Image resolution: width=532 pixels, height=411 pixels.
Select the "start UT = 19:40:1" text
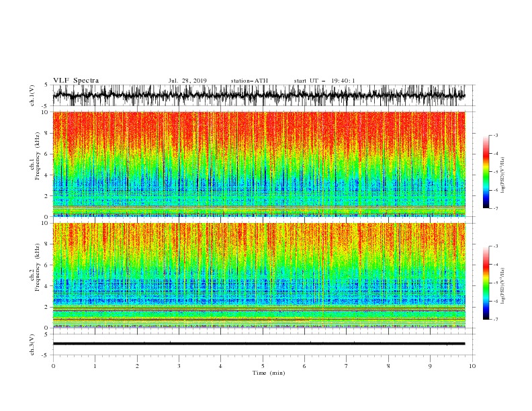[324, 81]
